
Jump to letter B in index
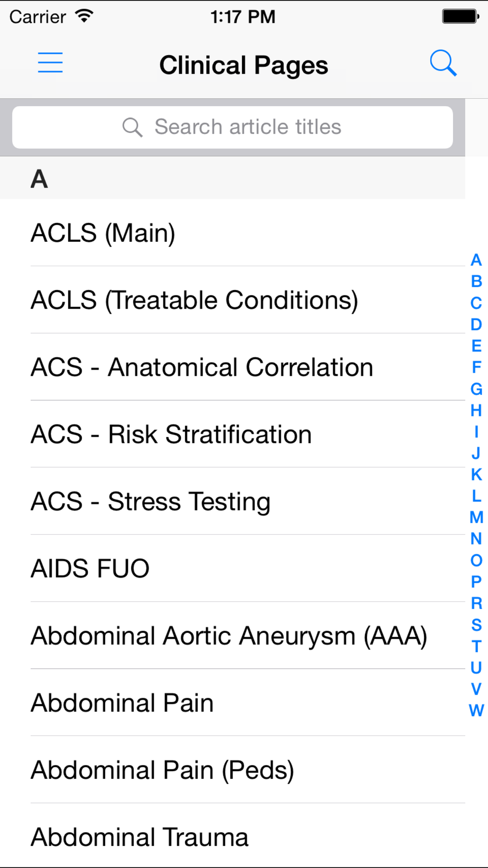coord(476,282)
